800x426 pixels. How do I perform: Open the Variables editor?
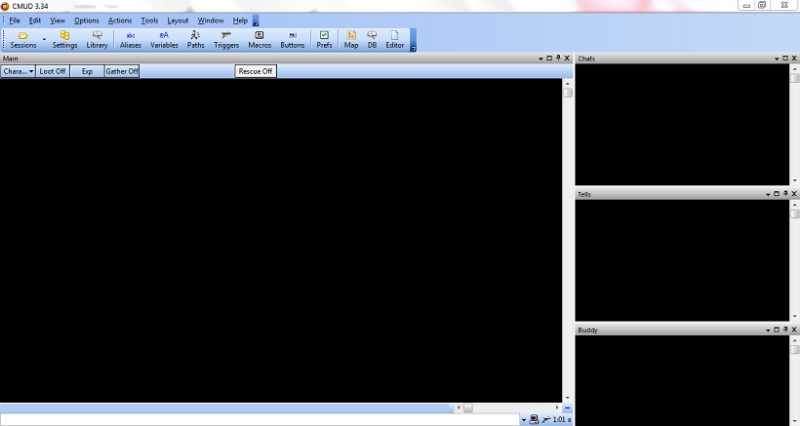[x=164, y=39]
